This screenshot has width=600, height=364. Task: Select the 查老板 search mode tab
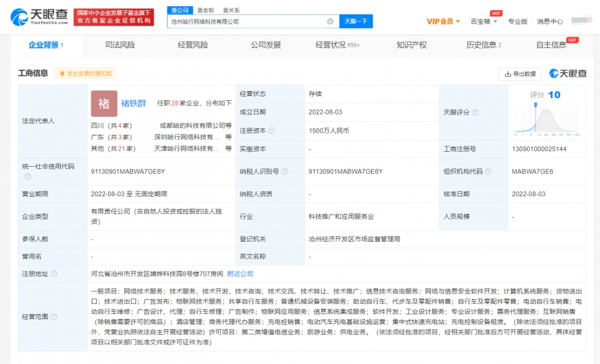pyautogui.click(x=206, y=10)
